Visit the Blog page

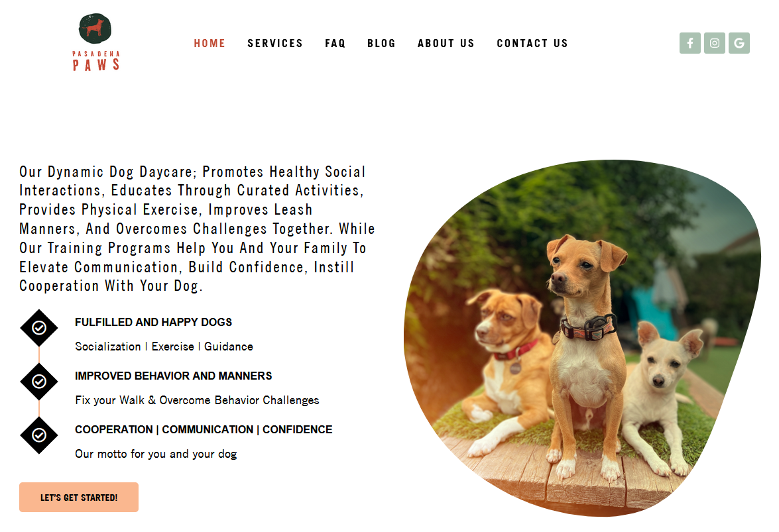382,43
